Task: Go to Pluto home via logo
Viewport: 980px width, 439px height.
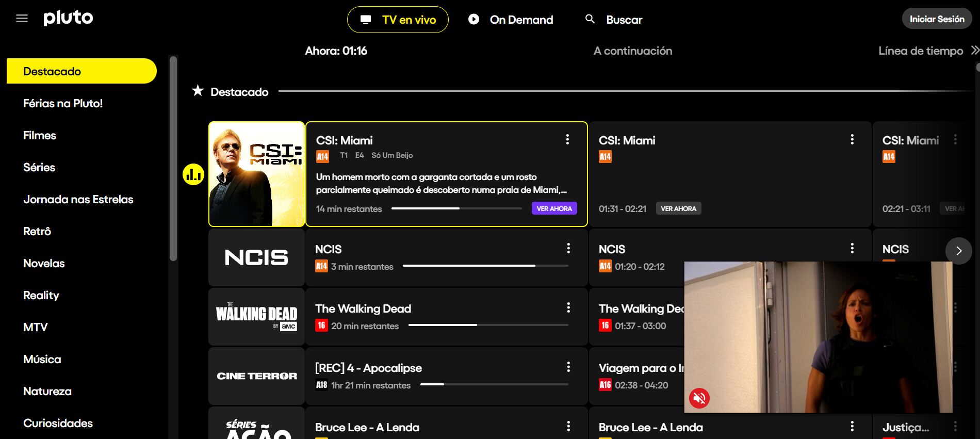Action: [68, 18]
